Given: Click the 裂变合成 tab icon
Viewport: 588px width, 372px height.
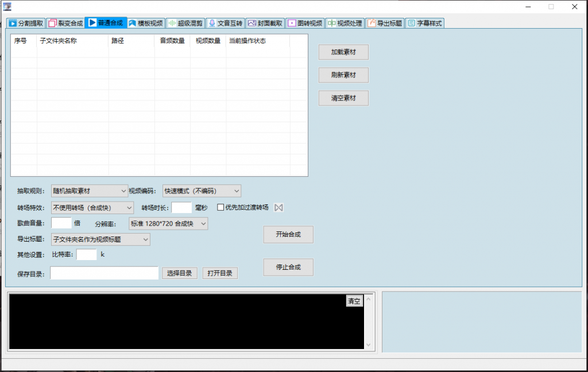Looking at the screenshot, I should 52,24.
